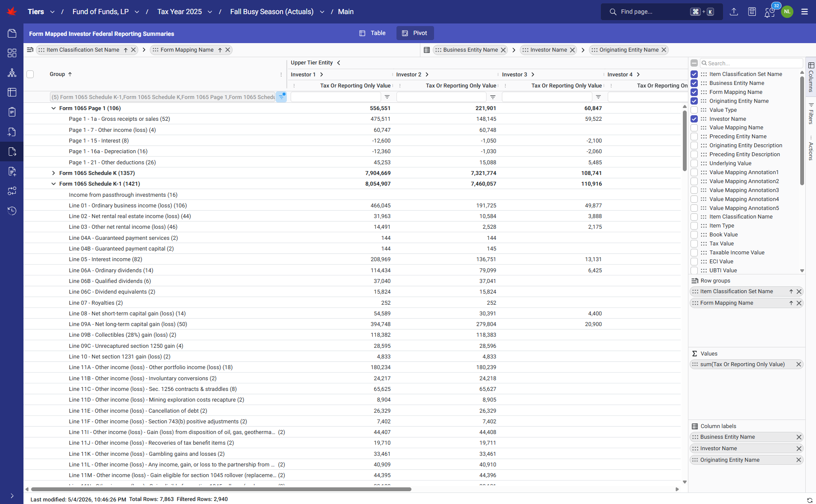Open Group column menu dots
The height and width of the screenshot is (504, 816).
click(x=281, y=74)
